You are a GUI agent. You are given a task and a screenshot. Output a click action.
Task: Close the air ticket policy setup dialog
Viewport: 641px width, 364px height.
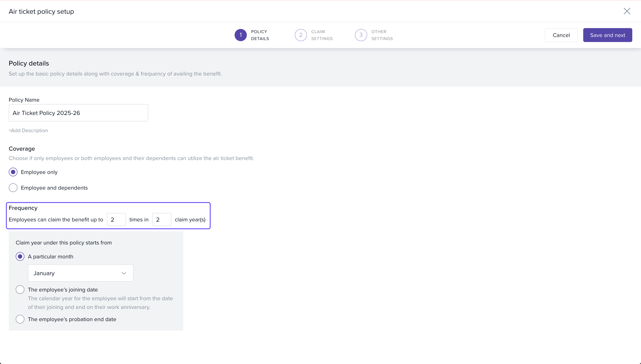(627, 11)
